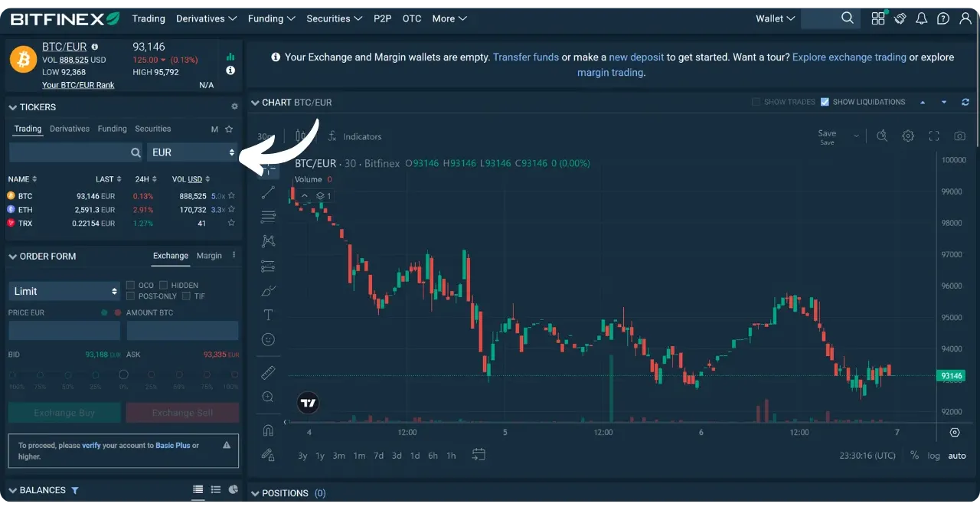Open the chart settings gear
980x510 pixels.
[x=908, y=136]
